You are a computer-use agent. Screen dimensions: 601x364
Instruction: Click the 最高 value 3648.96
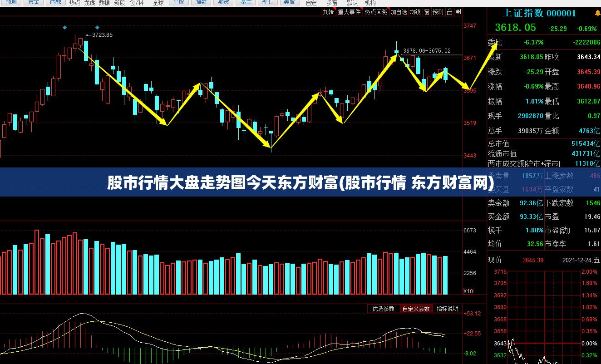(x=589, y=86)
